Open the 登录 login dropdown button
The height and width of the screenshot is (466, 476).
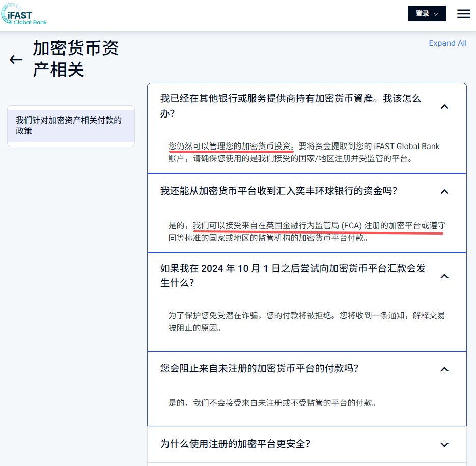427,13
